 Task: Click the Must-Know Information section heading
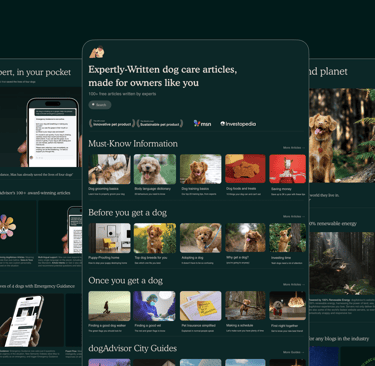[133, 144]
